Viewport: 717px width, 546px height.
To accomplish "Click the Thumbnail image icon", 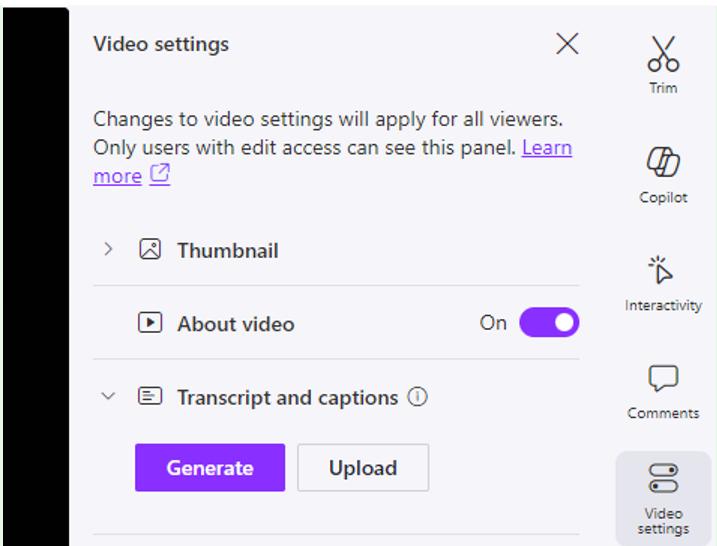I will coord(150,250).
